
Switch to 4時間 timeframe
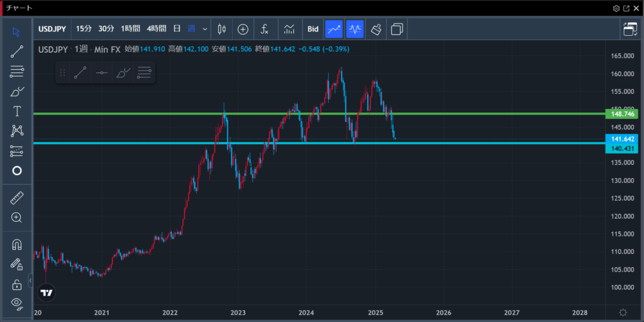[x=157, y=29]
